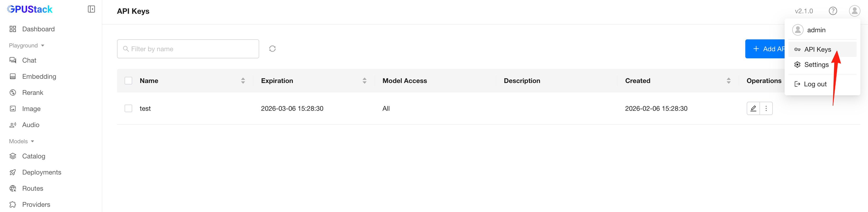Viewport: 868px width, 212px height.
Task: Collapse the sidebar with the panel icon
Action: coord(91,9)
